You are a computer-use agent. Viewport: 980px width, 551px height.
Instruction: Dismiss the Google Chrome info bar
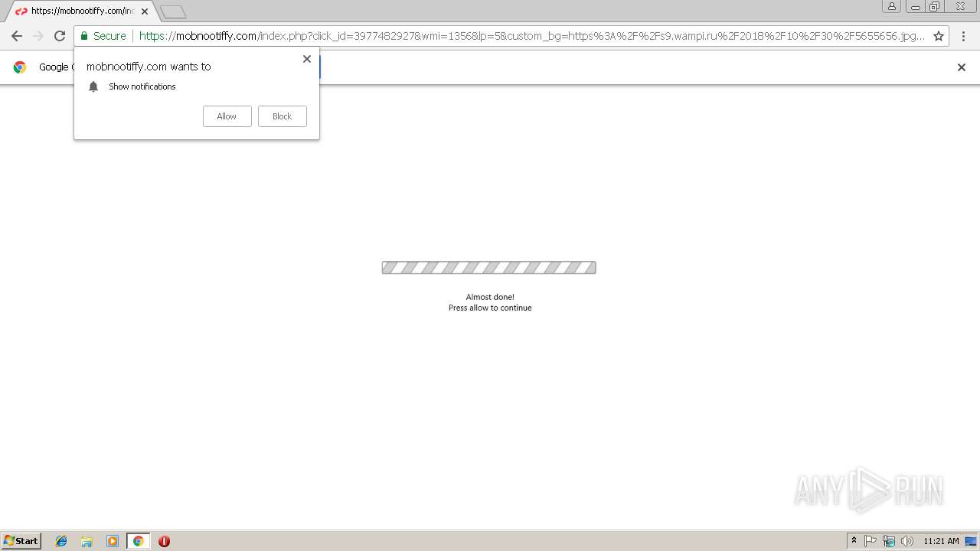coord(962,67)
